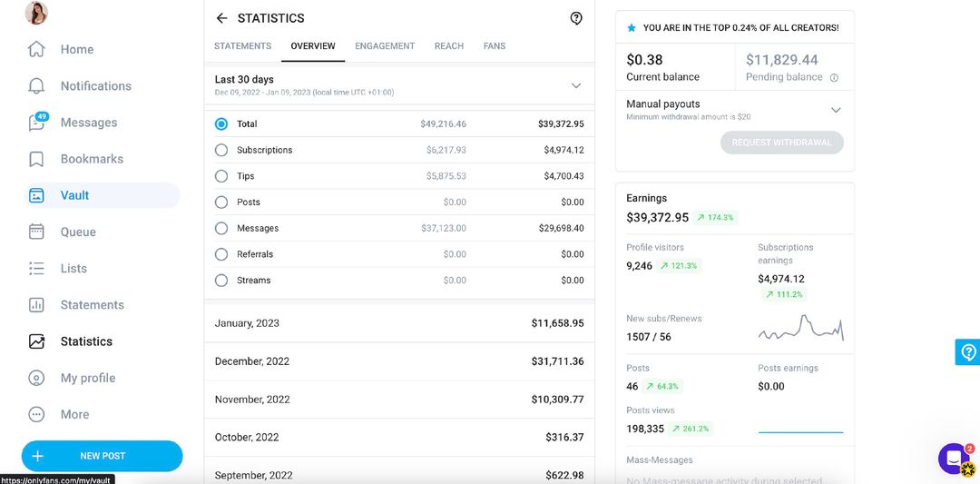Viewport: 980px width, 484px height.
Task: Click the back arrow beside Statistics
Action: (221, 18)
